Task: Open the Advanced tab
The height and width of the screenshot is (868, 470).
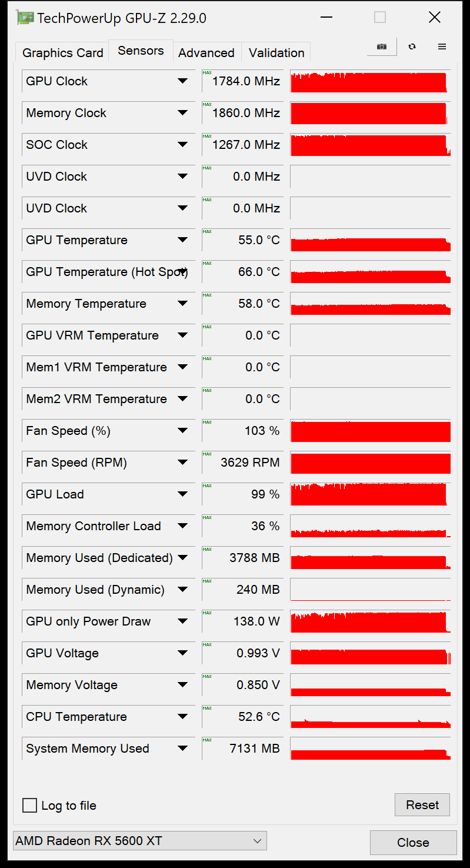Action: click(x=206, y=52)
